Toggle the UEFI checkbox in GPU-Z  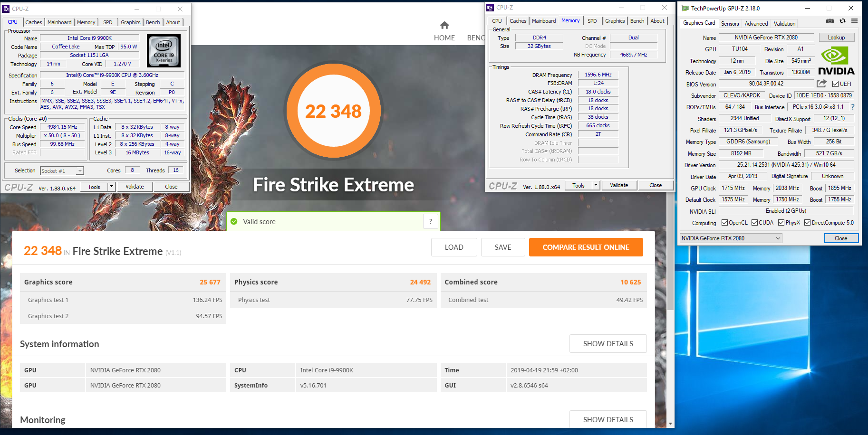coord(836,84)
